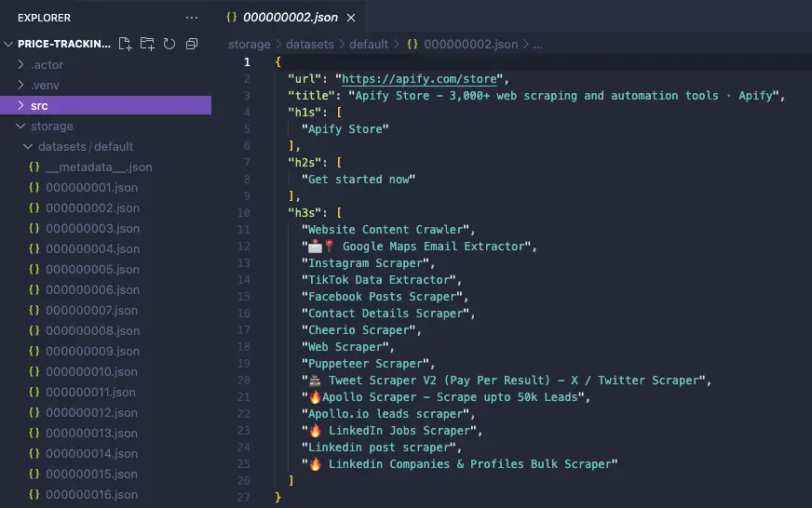
Task: Click the "Website Content Crawler" string
Action: pos(386,230)
